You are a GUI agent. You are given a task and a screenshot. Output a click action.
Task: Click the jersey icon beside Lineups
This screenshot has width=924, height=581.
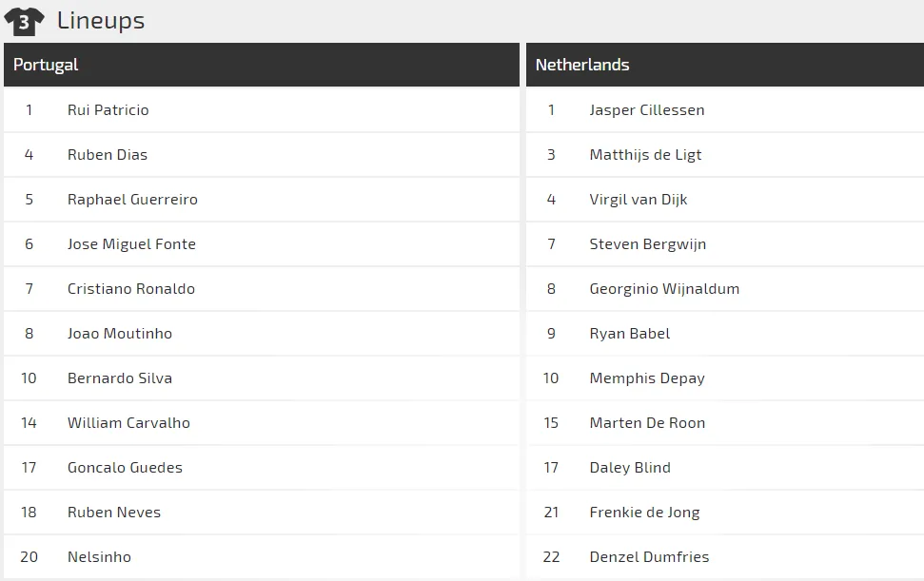click(x=24, y=21)
